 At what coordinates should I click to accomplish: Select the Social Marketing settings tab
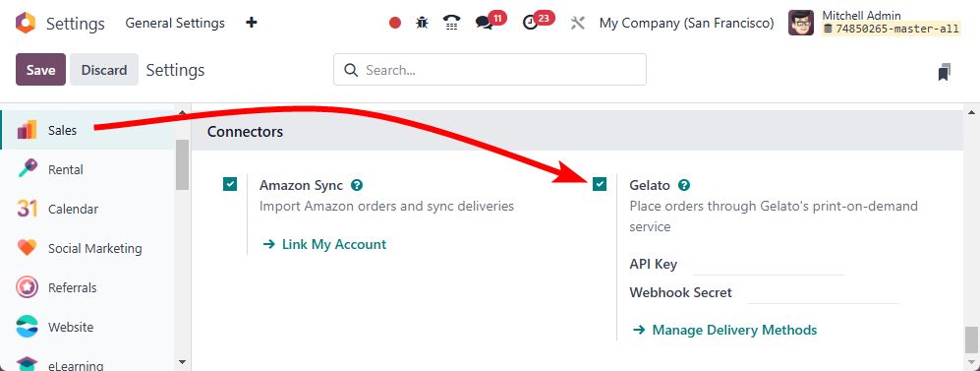[87, 248]
